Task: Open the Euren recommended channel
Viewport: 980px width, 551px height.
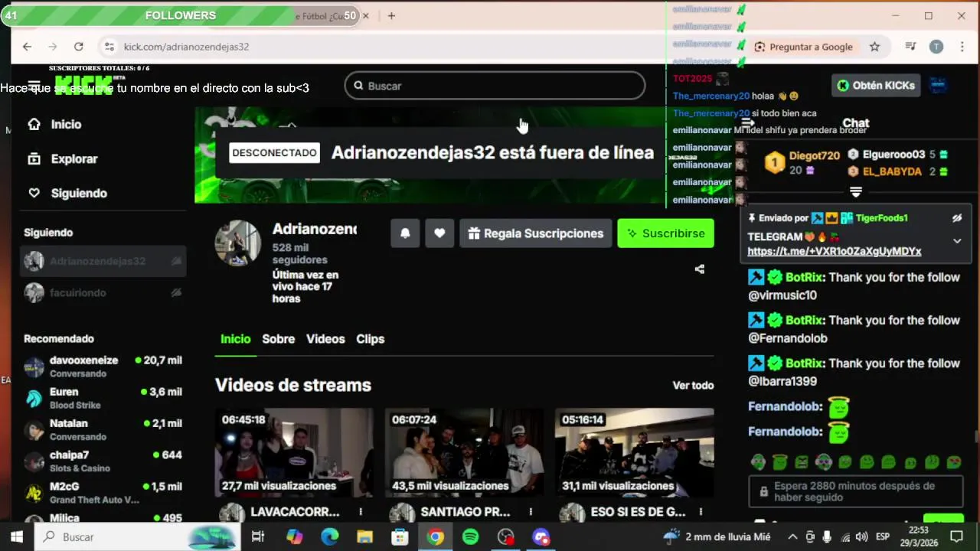Action: pyautogui.click(x=103, y=398)
